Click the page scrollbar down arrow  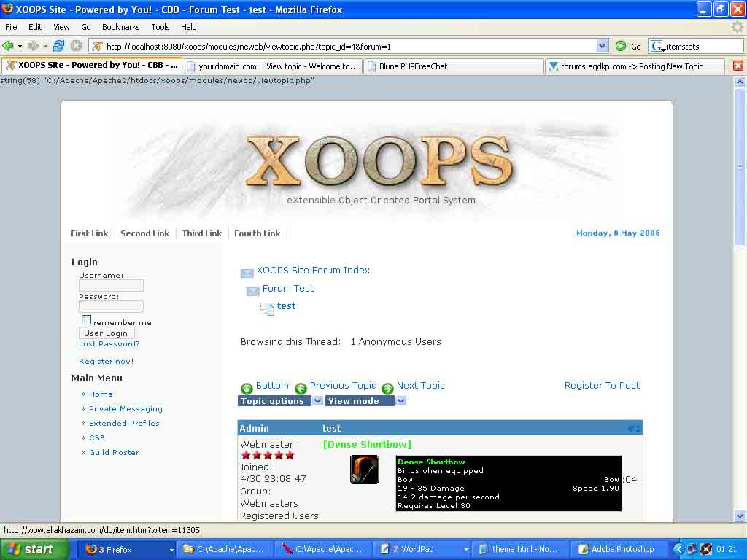pyautogui.click(x=740, y=516)
